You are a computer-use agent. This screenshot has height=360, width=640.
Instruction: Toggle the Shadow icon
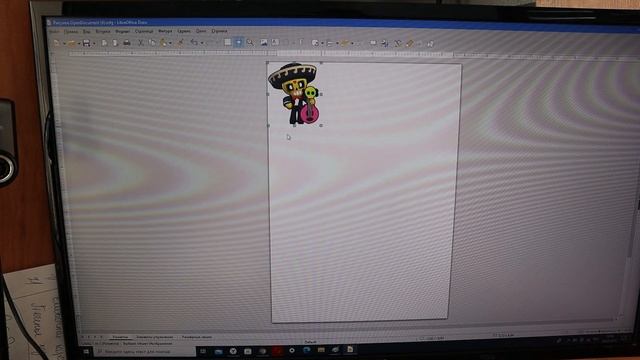tap(373, 43)
